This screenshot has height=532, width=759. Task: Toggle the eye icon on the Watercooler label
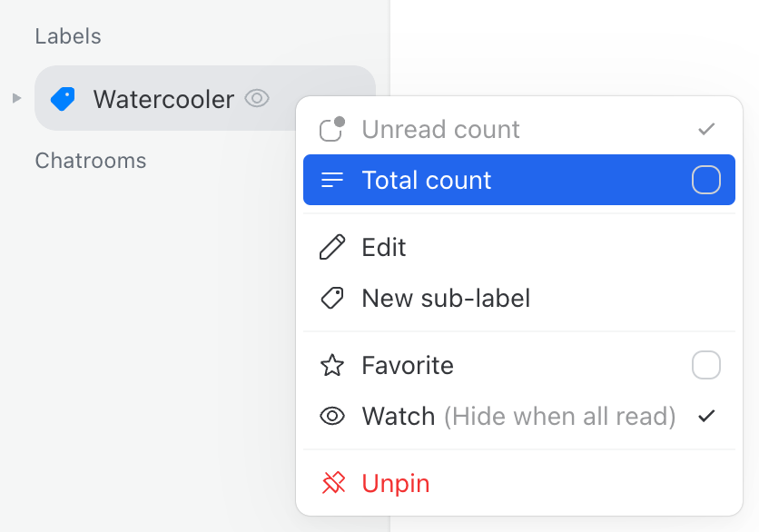257,99
